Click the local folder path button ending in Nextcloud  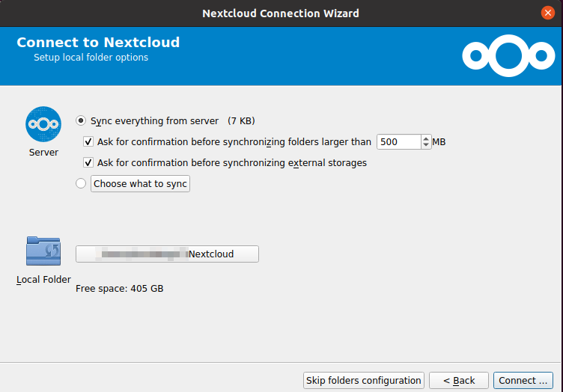[x=167, y=254]
